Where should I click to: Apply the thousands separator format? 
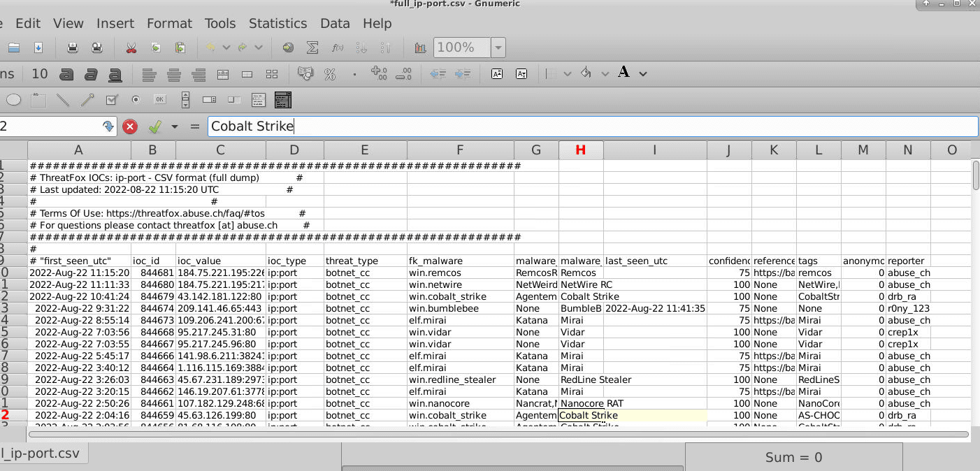(354, 73)
